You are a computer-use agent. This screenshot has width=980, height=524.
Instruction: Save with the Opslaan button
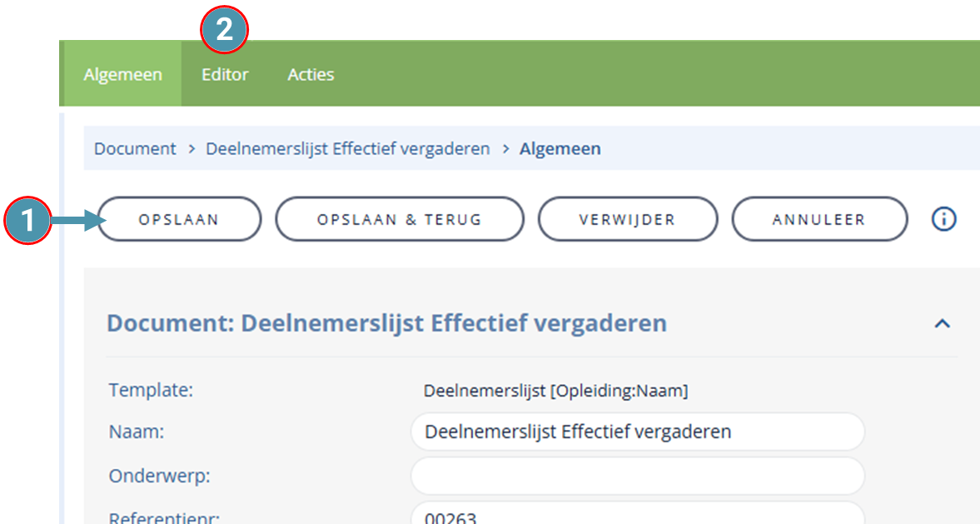(179, 219)
